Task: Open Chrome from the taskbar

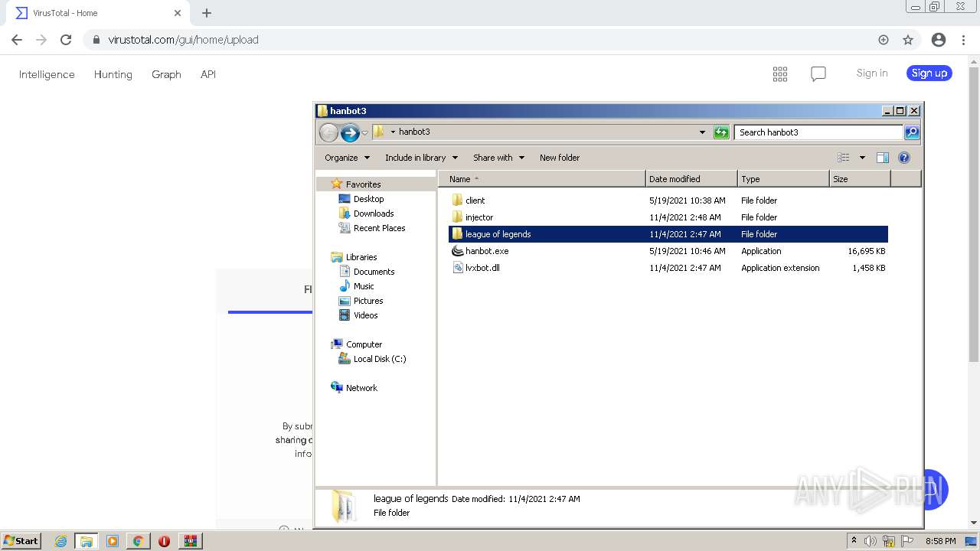Action: coord(138,541)
